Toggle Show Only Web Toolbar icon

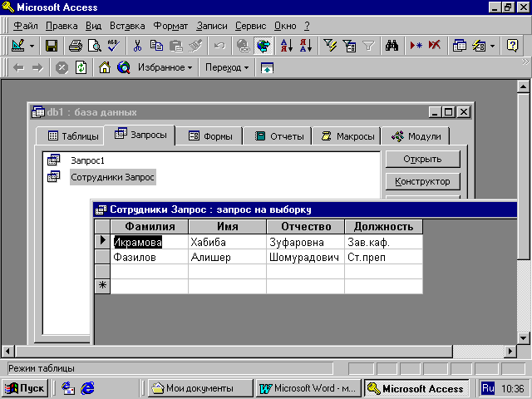(268, 68)
